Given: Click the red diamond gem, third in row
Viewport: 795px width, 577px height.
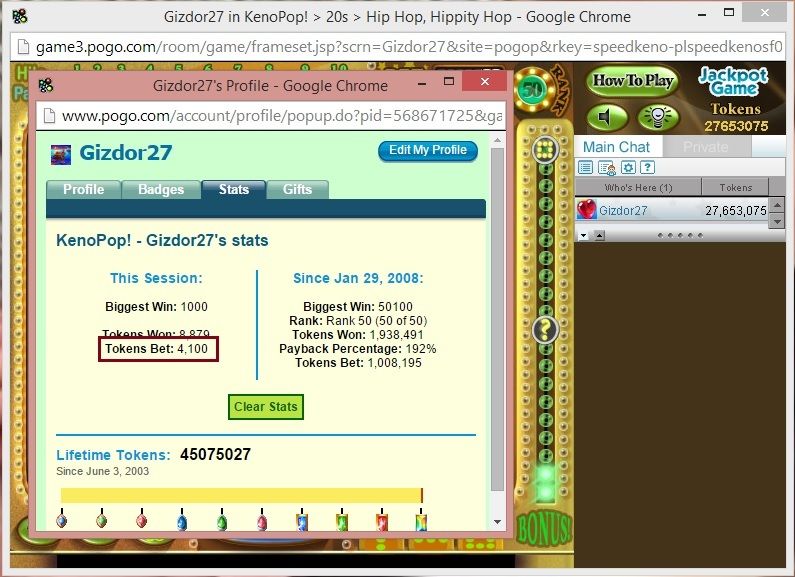Looking at the screenshot, I should (141, 520).
